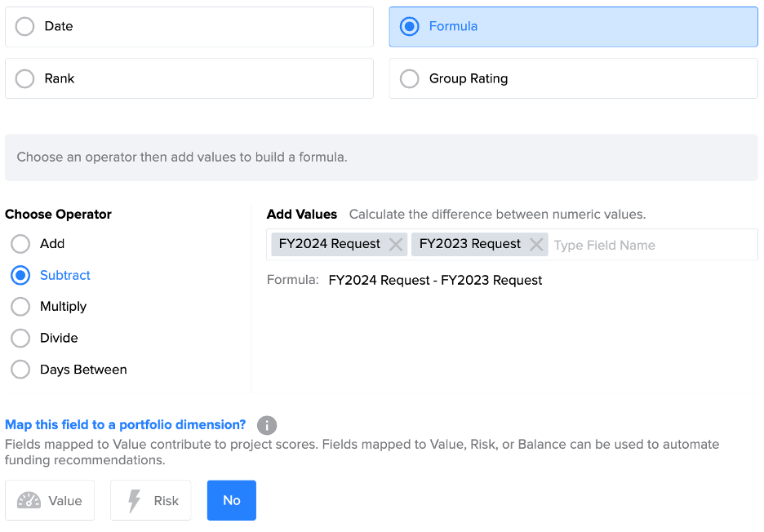Viewport: 764px width, 532px height.
Task: Click the FY2024 Request chip label
Action: [x=330, y=244]
